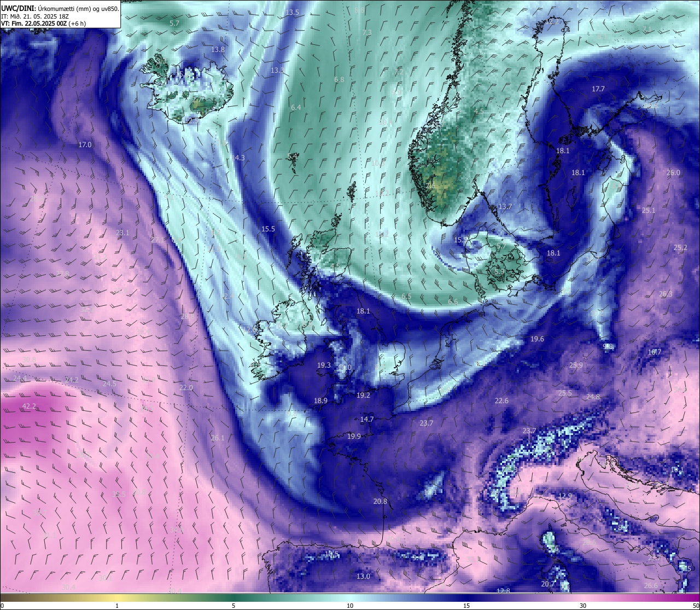The width and height of the screenshot is (700, 610).
Task: Click the 22.6 value label over Germany
Action: tap(501, 400)
